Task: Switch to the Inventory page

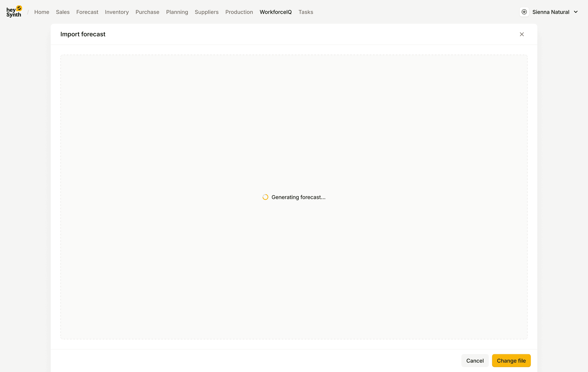Action: point(117,12)
